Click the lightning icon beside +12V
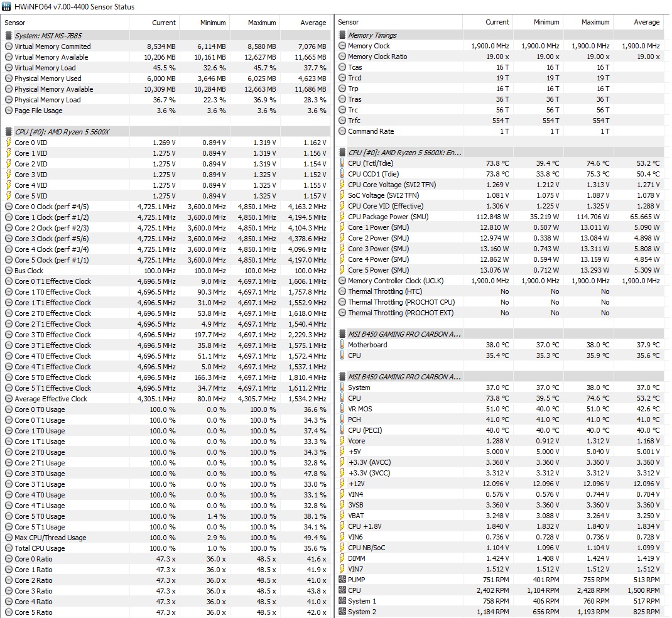Screen dimensions: 672x618 [x=342, y=484]
